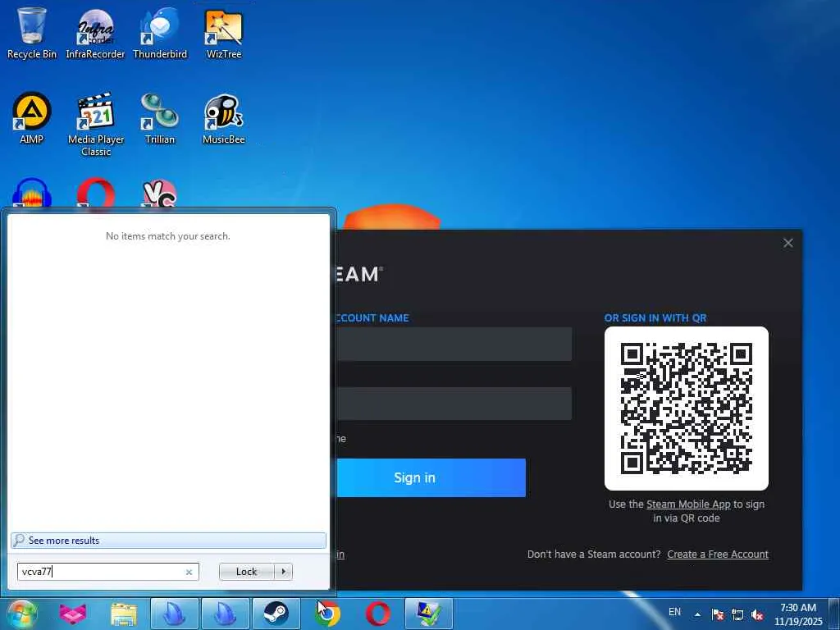Screen dimensions: 840x630
Task: Select the InfraRecorder desktop shortcut
Action: click(x=95, y=32)
